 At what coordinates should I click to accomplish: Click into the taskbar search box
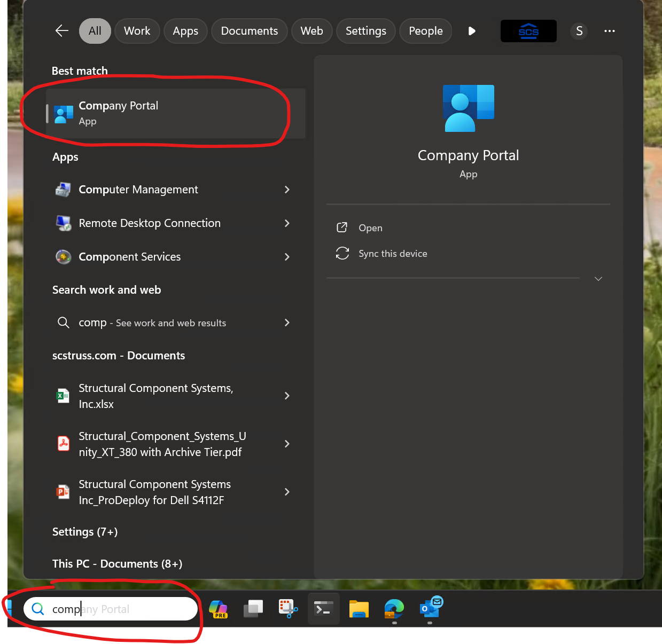pyautogui.click(x=111, y=609)
